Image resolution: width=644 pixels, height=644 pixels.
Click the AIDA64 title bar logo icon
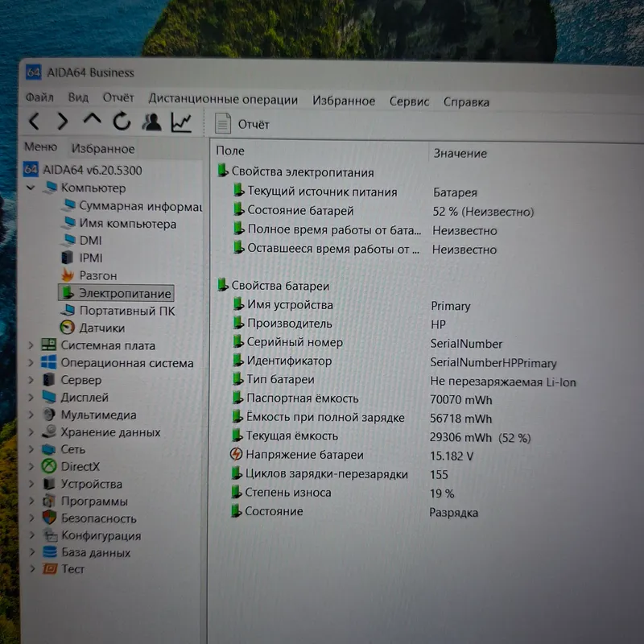coord(33,72)
